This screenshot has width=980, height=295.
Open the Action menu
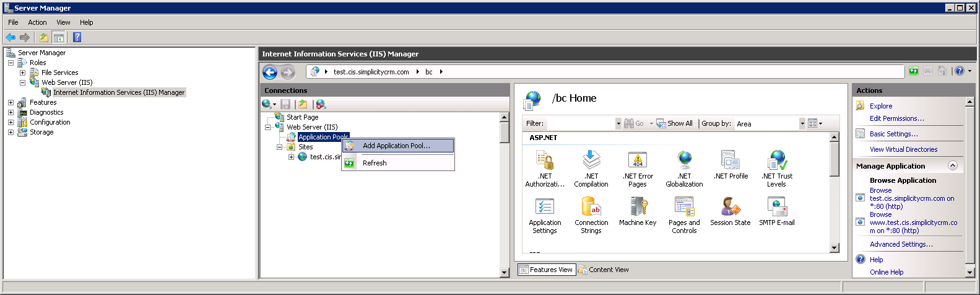(x=37, y=22)
